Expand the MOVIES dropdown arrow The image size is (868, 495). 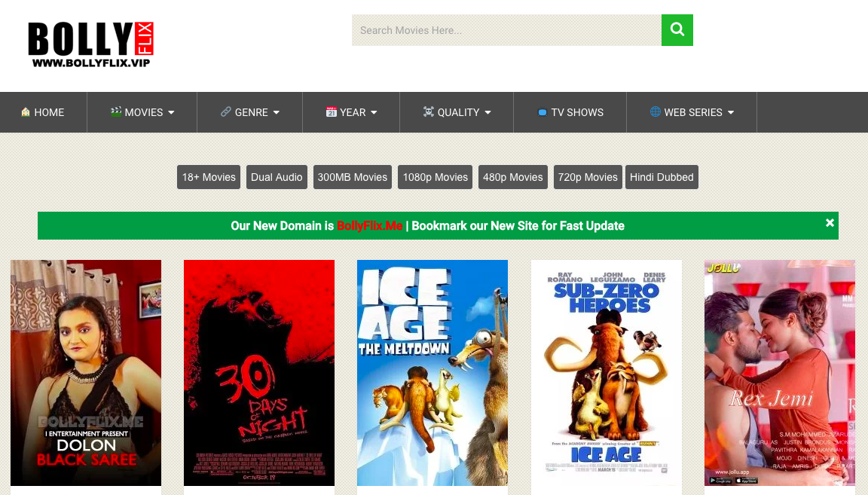(171, 113)
